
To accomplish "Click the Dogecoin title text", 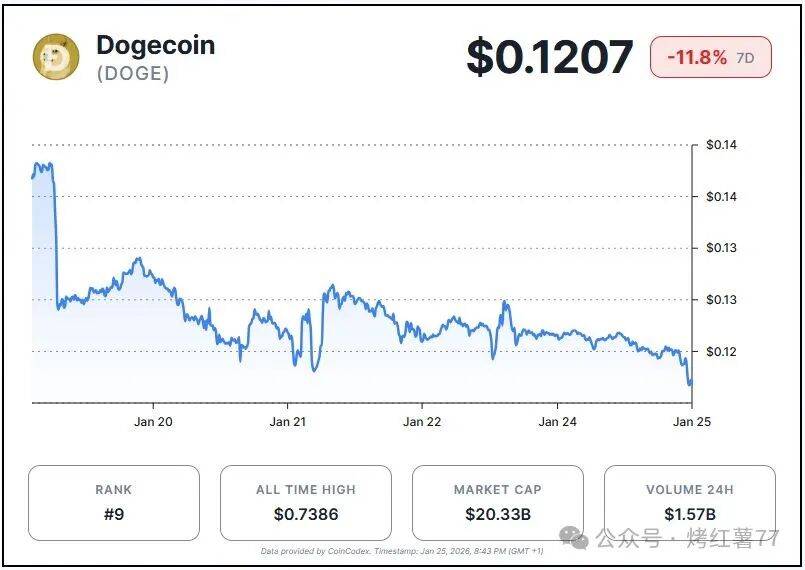I will pos(155,45).
